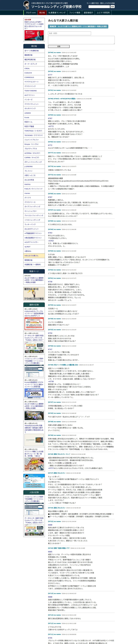The height and width of the screenshot is (644, 138).
Task: Open ヤマワケエステート board link
Action: pyautogui.click(x=34, y=82)
